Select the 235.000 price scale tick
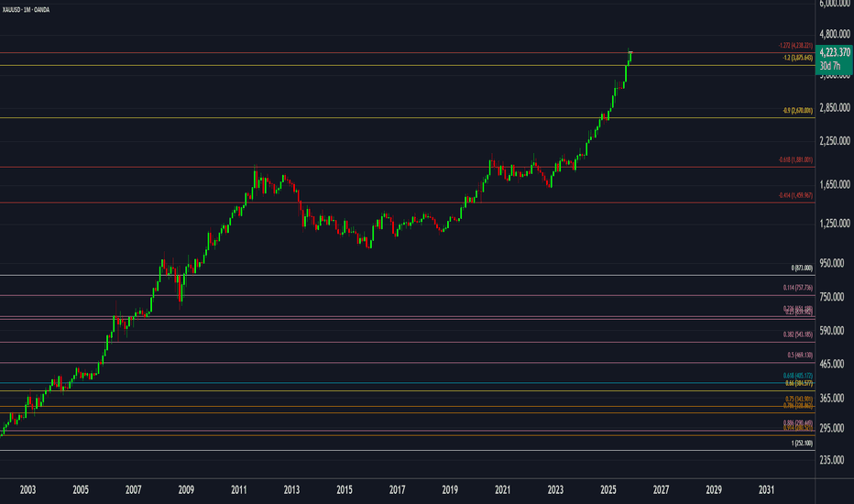 click(x=834, y=460)
